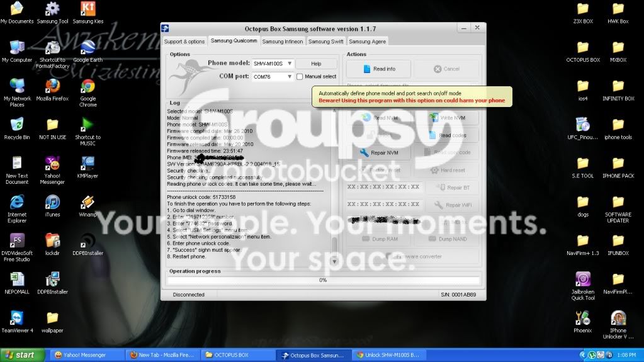This screenshot has height=362, width=644.
Task: Open Samsung Kies desktop icon
Action: [88, 13]
